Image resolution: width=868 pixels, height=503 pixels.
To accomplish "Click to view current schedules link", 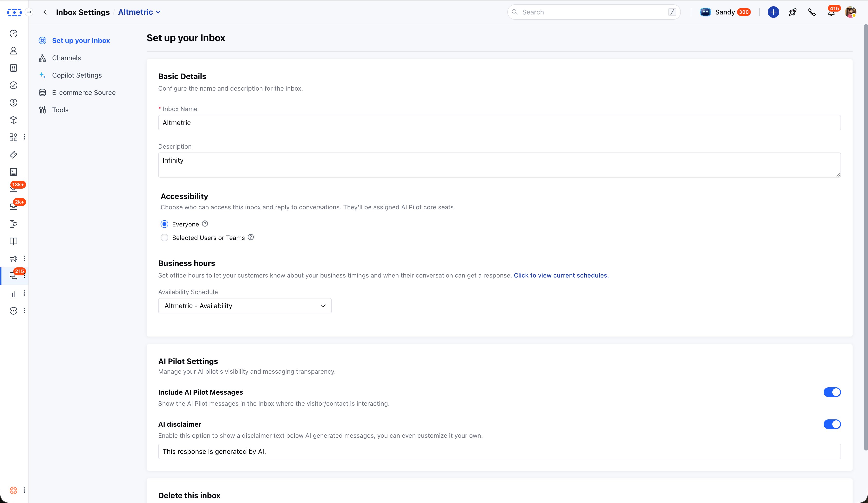I will [x=561, y=275].
